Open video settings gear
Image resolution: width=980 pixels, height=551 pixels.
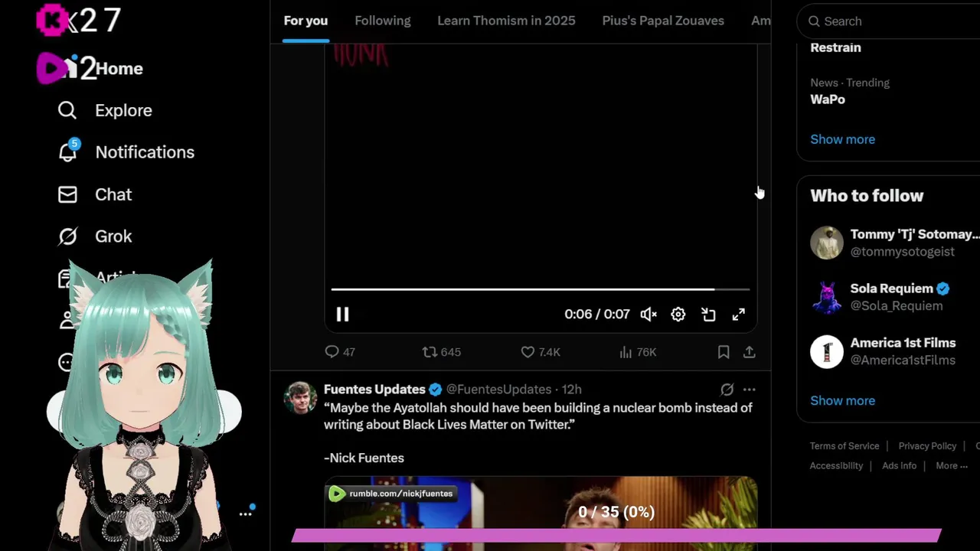(678, 315)
